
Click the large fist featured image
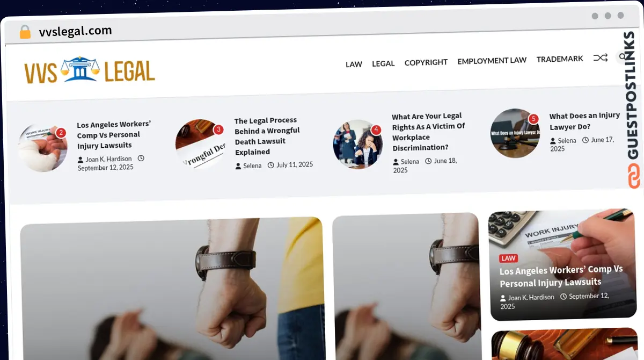click(x=172, y=289)
